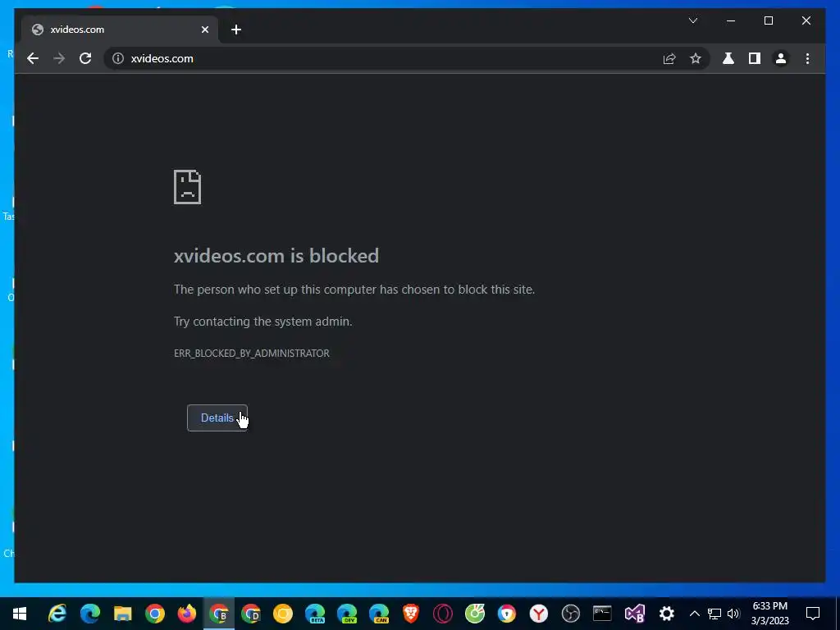840x630 pixels.
Task: Launch Internet Explorer from taskbar
Action: click(x=57, y=614)
